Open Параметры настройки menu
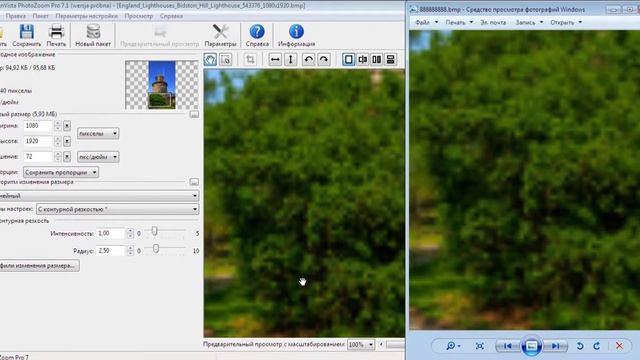The width and height of the screenshot is (640, 360). 87,16
